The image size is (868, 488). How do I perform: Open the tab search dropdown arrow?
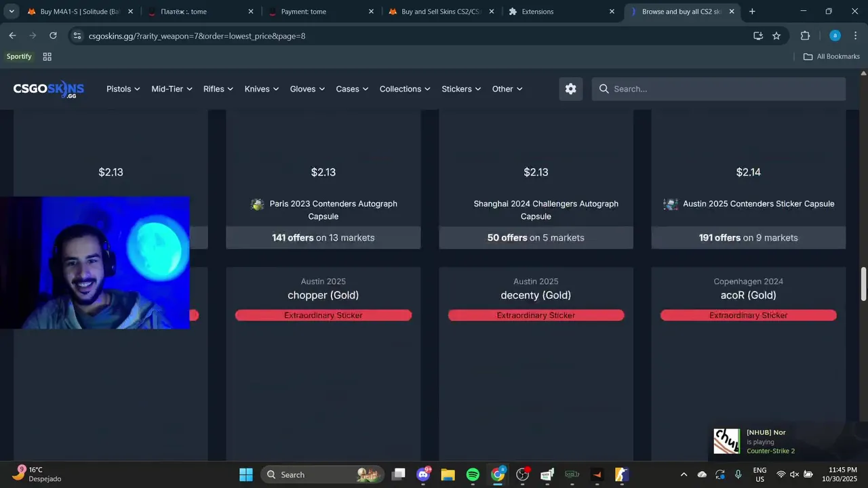click(x=12, y=12)
